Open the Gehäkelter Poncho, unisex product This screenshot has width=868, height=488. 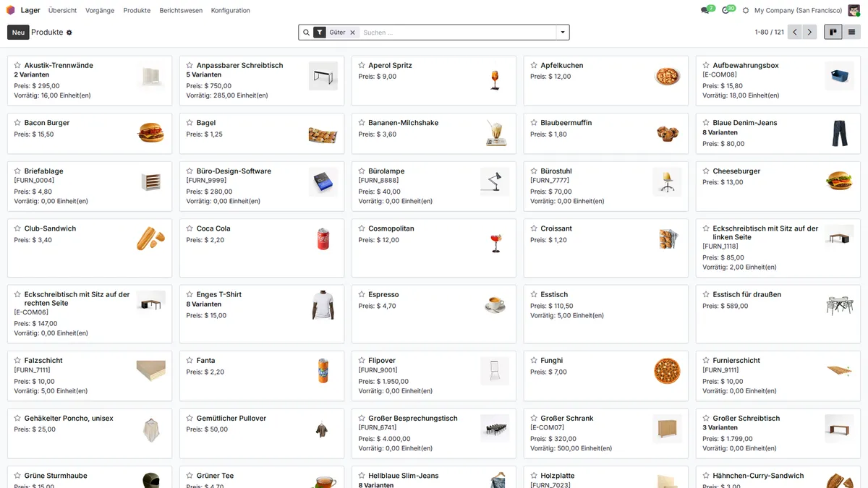tap(90, 434)
